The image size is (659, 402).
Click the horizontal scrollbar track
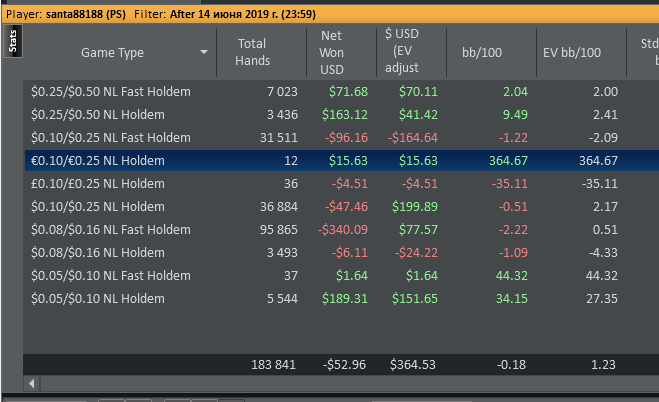[350, 383]
